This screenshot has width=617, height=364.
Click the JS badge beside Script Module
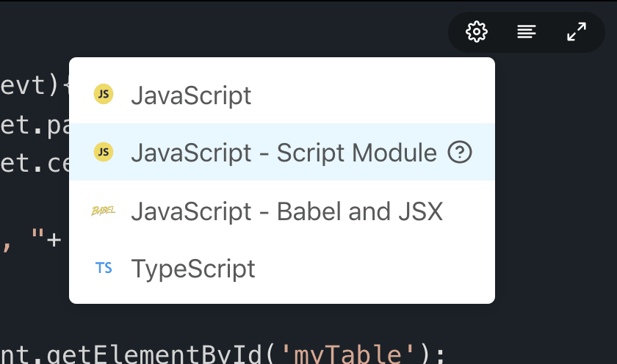104,152
